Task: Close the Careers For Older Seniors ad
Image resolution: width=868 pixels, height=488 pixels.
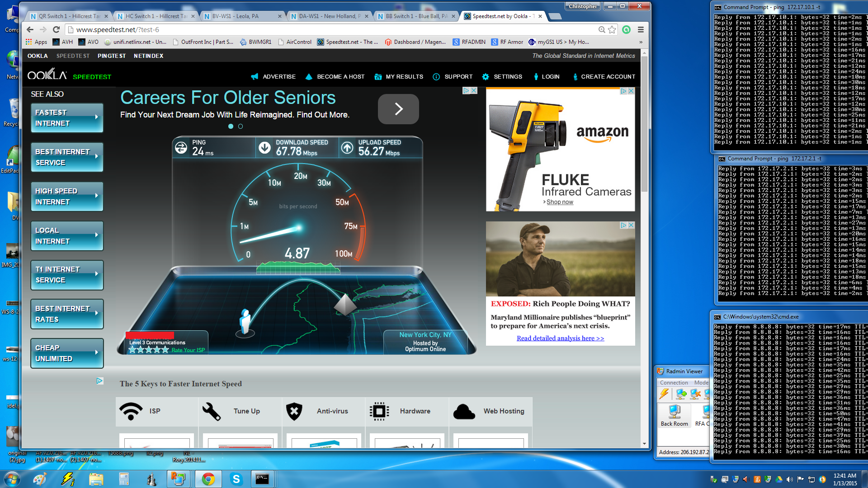Action: (474, 90)
